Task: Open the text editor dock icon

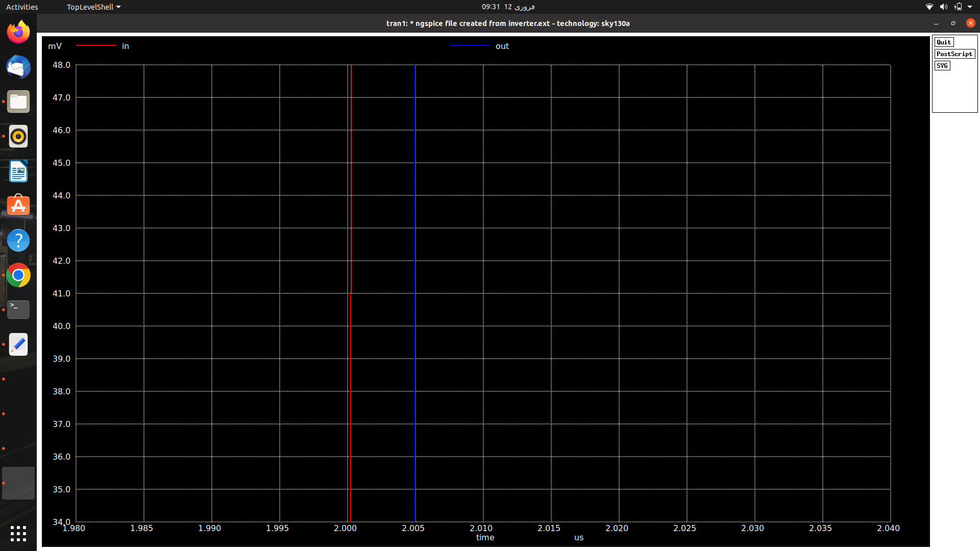Action: pyautogui.click(x=18, y=344)
